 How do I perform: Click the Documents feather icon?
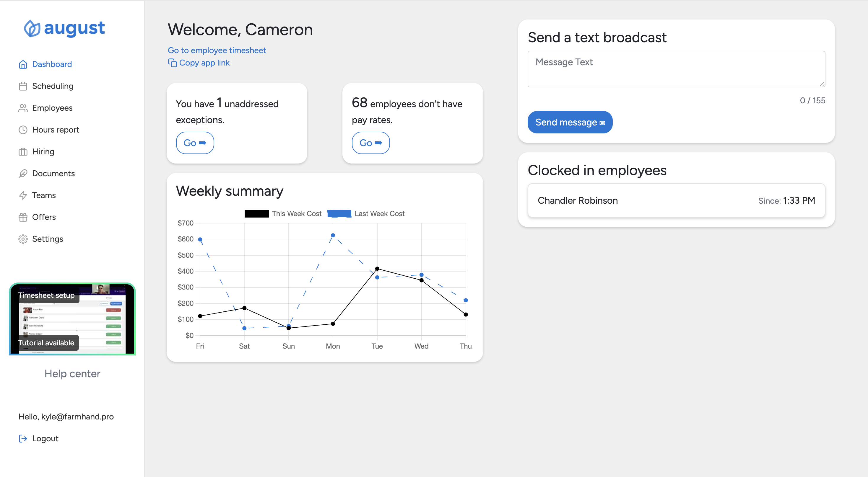pos(23,174)
